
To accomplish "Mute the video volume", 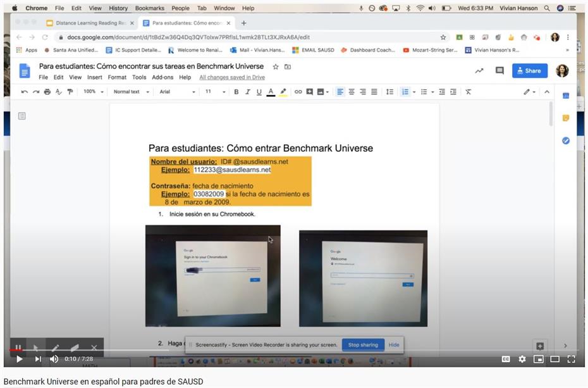I will pyautogui.click(x=54, y=359).
